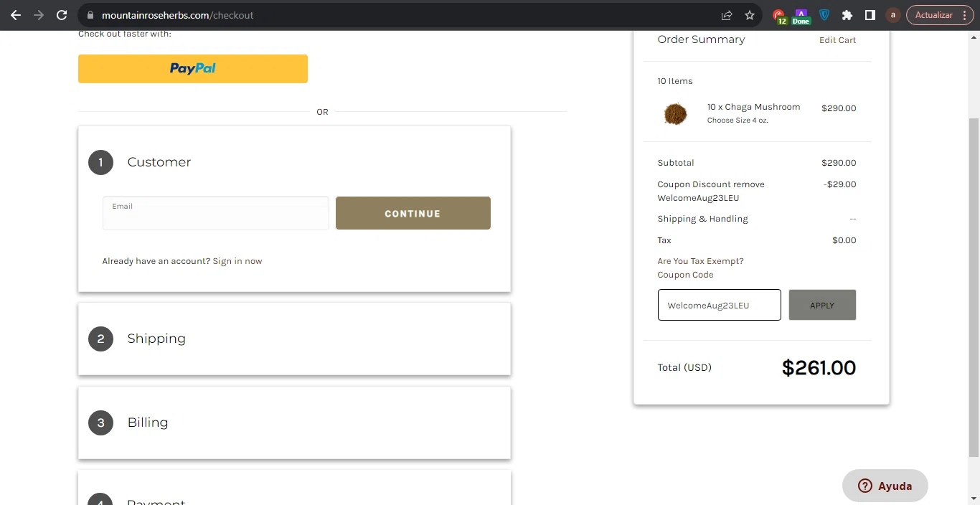Click the Chaga Mushroom product thumbnail
Image resolution: width=980 pixels, height=505 pixels.
tap(675, 113)
